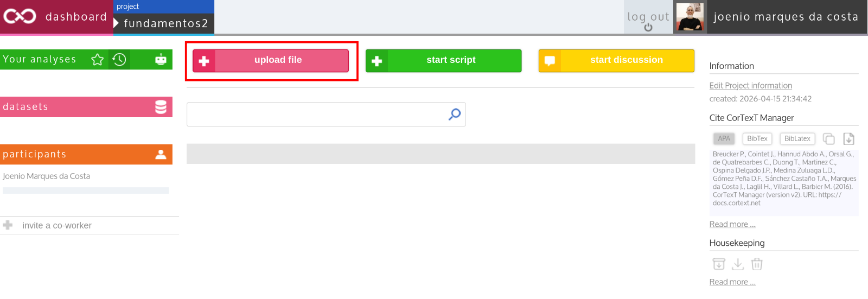Expand the fundamentos2 project arrow
868x299 pixels.
click(116, 23)
